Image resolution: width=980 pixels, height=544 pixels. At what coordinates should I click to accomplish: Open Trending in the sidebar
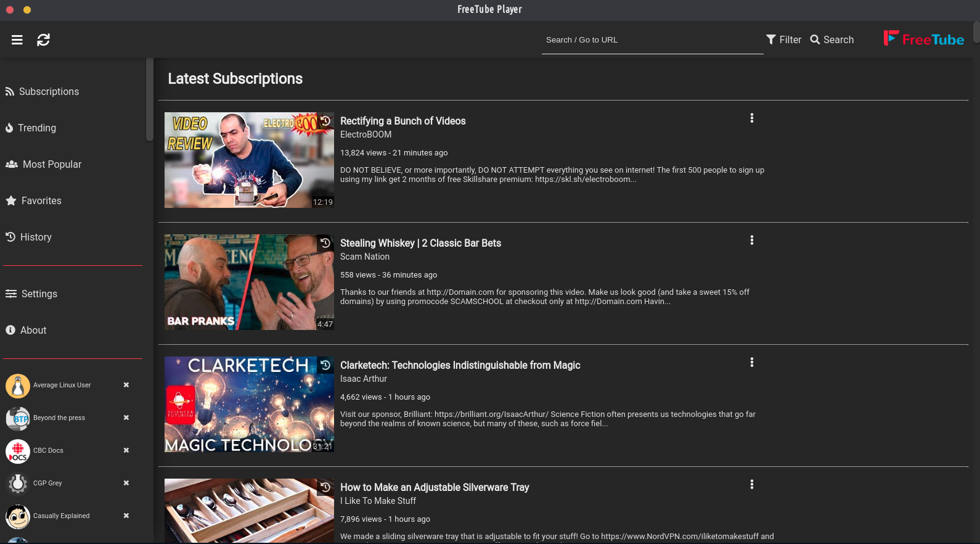[x=36, y=128]
